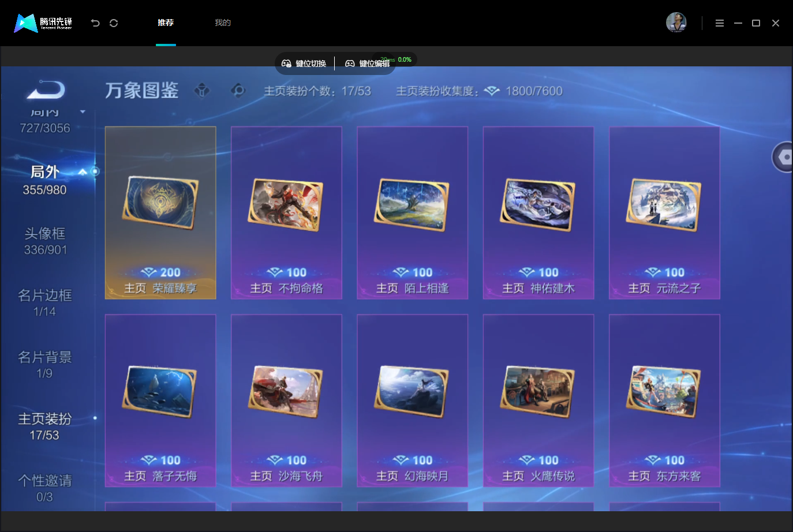The width and height of the screenshot is (793, 532).
Task: Switch to the 推荐 tab
Action: 166,23
